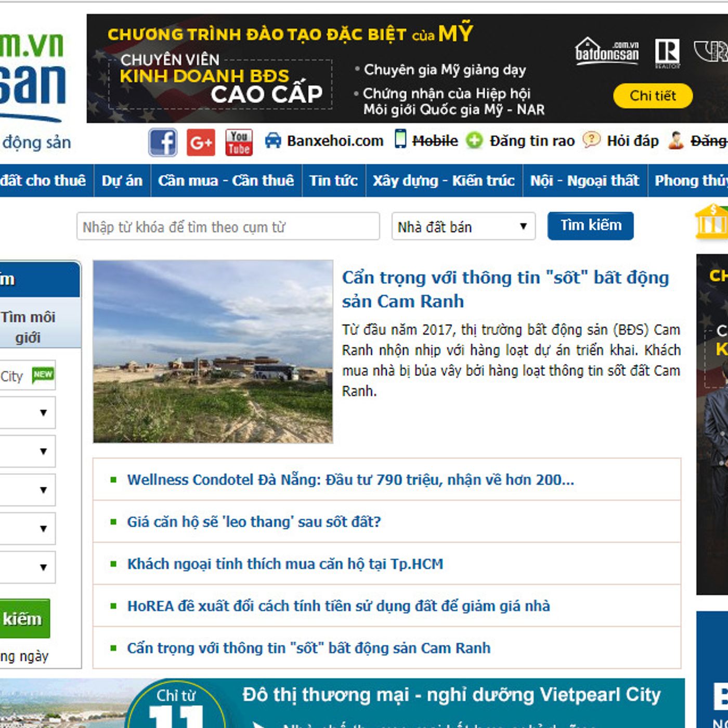Open Xây dựng - Kiến trúc menu
The image size is (728, 728).
click(x=444, y=180)
